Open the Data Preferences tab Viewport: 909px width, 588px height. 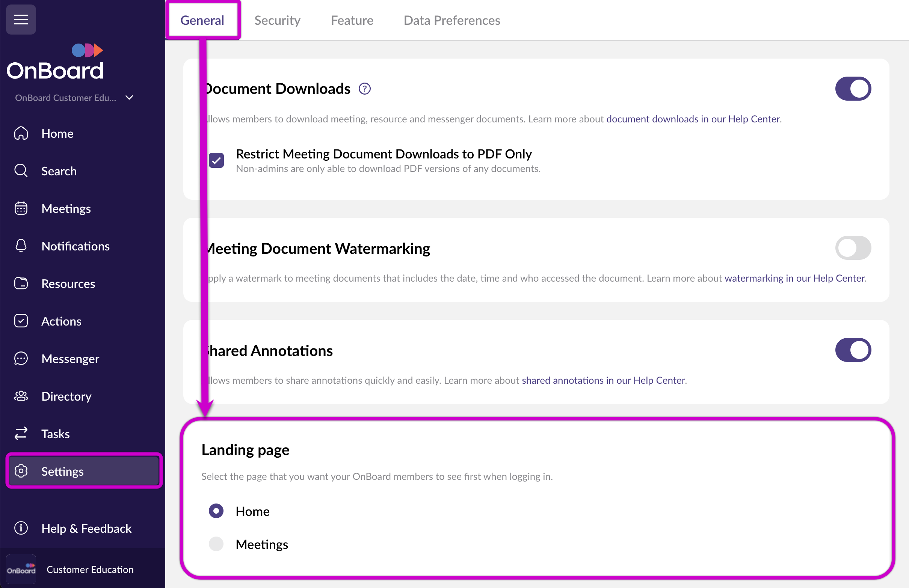(x=451, y=20)
